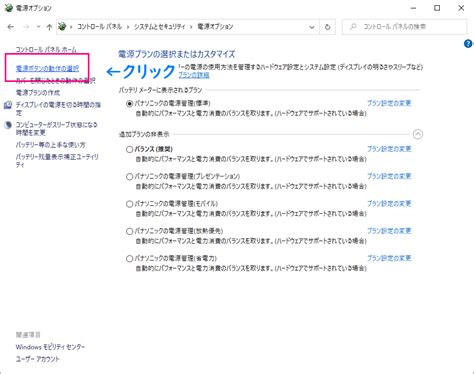Open コントロール パネル ホーム link

point(46,49)
